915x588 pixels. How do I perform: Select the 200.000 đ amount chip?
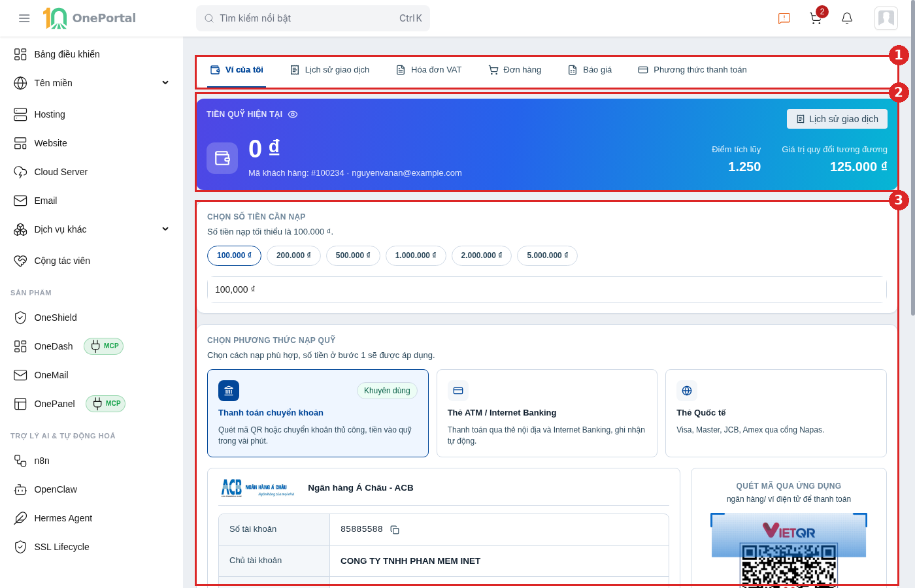click(293, 255)
